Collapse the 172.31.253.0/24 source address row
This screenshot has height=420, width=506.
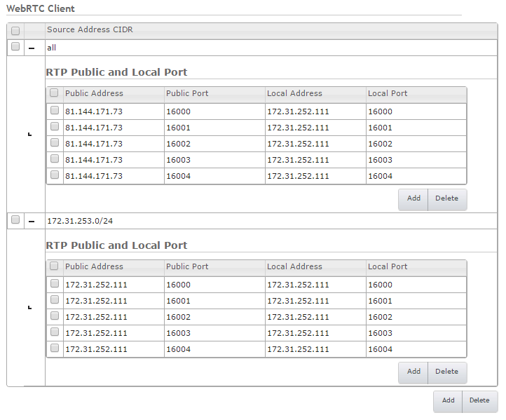[x=32, y=222]
